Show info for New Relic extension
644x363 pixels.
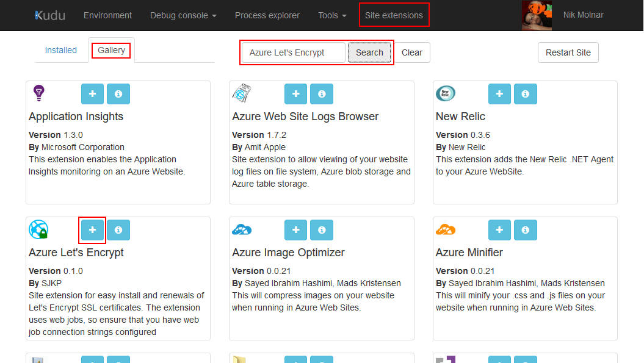pos(526,94)
